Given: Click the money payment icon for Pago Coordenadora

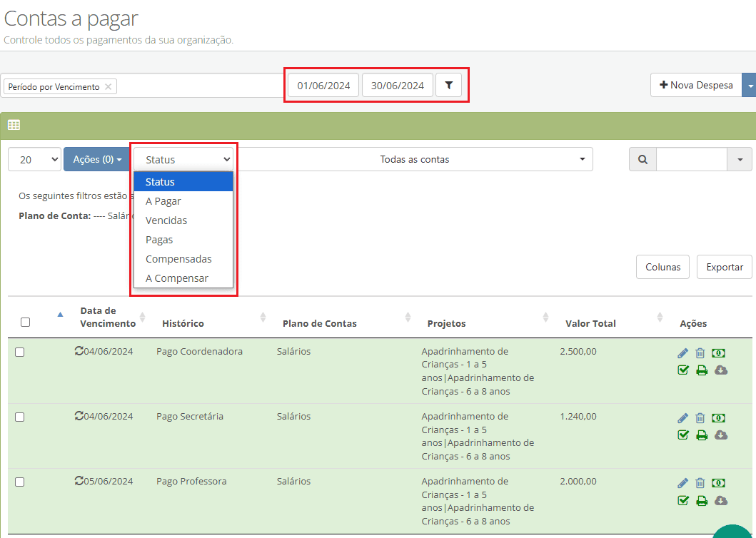Looking at the screenshot, I should click(718, 353).
